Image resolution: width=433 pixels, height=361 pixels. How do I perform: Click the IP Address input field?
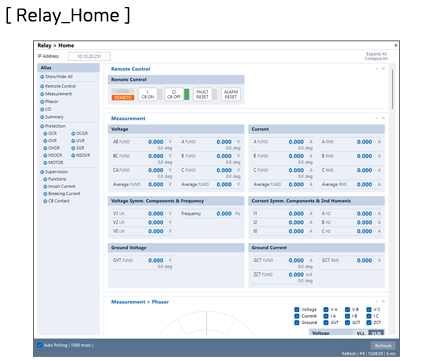[x=89, y=56]
